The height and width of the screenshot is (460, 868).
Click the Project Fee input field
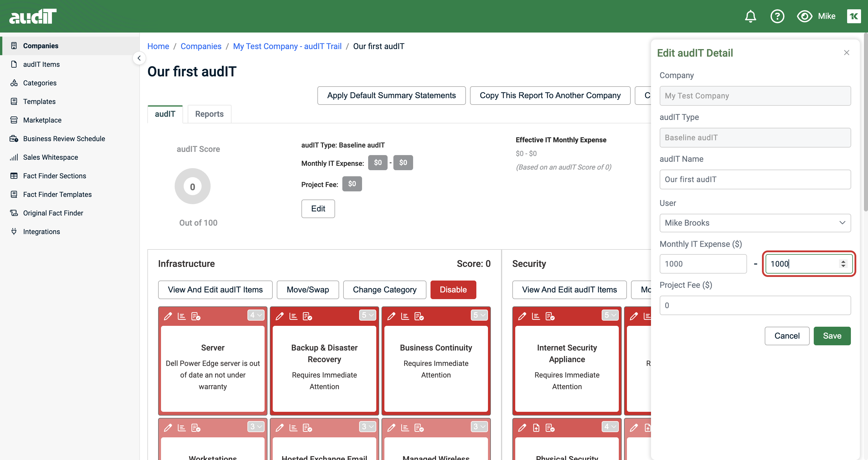click(x=755, y=306)
